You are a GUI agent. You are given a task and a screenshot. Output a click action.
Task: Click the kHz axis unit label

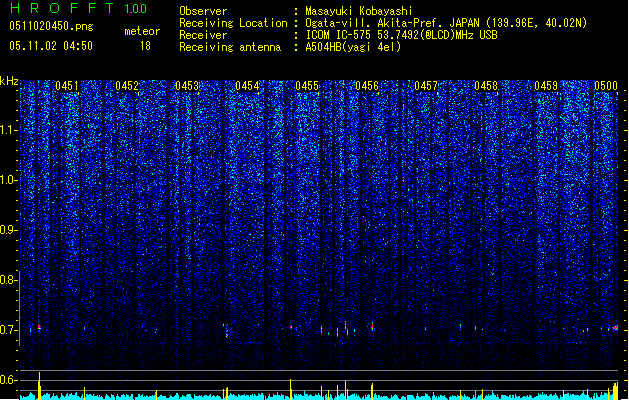(x=9, y=81)
